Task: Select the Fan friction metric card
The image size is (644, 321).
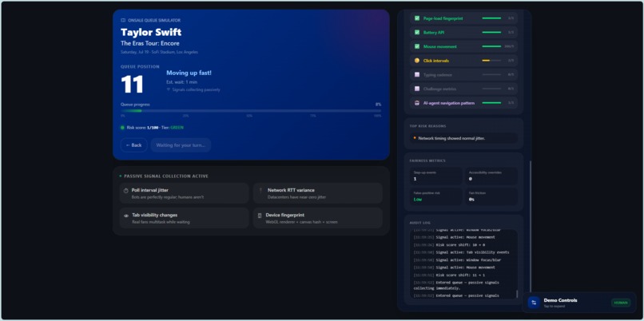Action: point(491,196)
